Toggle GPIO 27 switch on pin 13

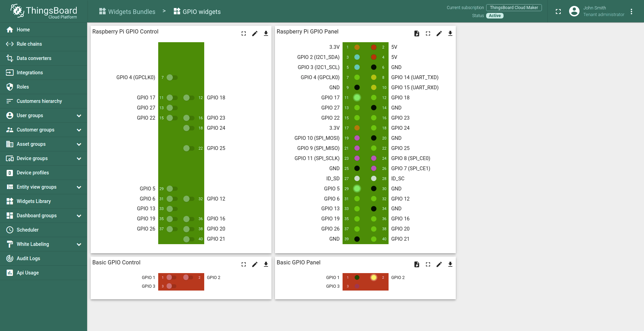point(172,108)
